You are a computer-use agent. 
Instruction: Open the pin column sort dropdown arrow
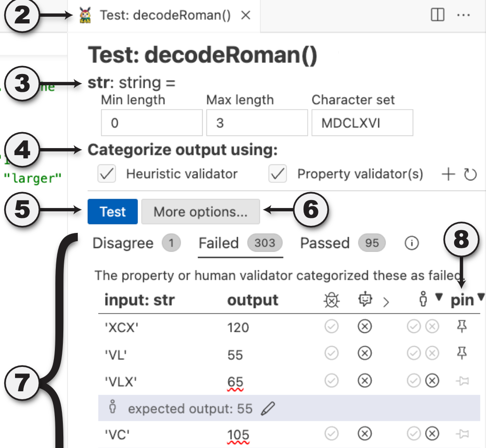481,297
